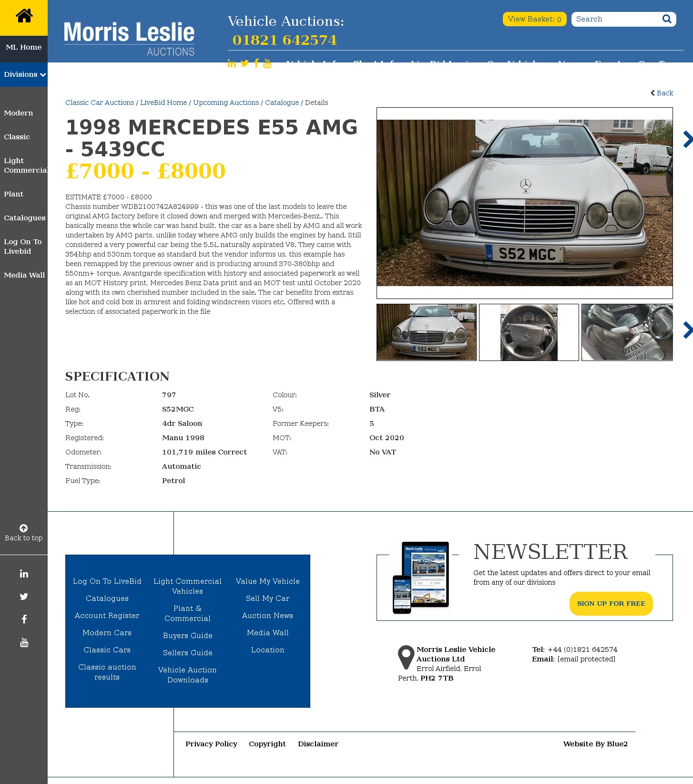Open Classic Cars footer link
The width and height of the screenshot is (693, 784).
click(107, 650)
